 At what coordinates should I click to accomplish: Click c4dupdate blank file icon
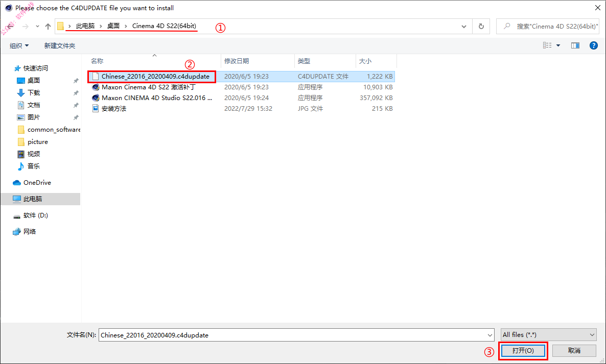(96, 77)
